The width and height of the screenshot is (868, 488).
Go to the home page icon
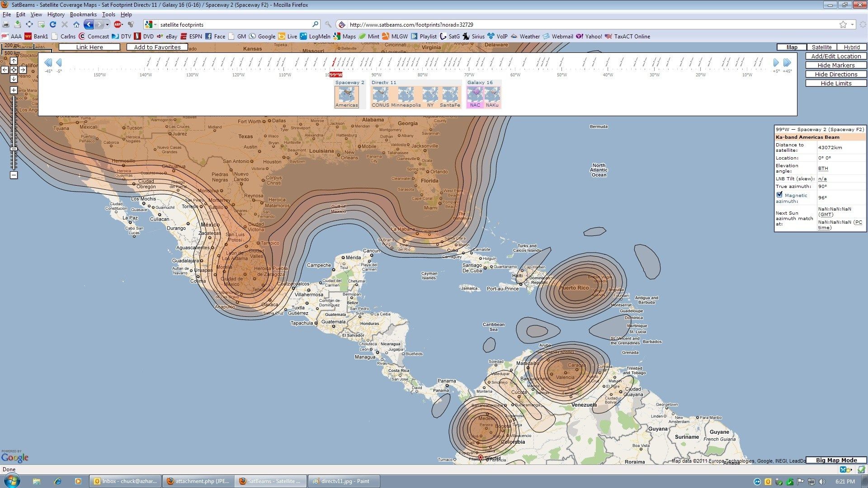[76, 24]
